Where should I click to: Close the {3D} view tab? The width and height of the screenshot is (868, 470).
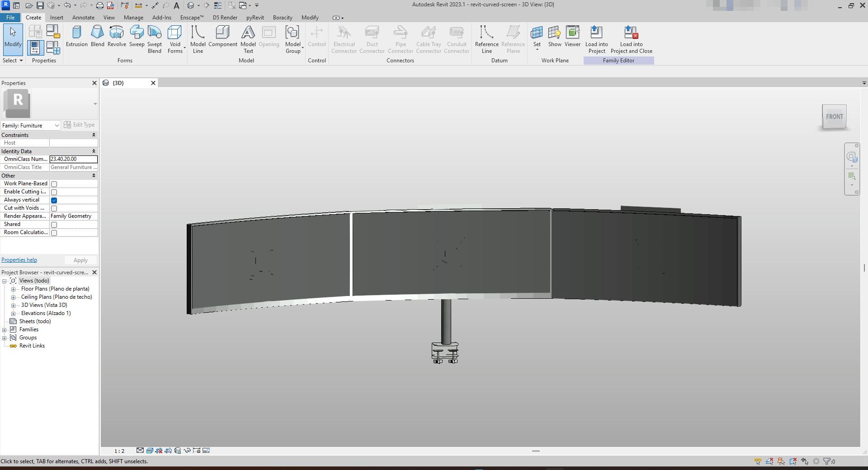pos(153,83)
